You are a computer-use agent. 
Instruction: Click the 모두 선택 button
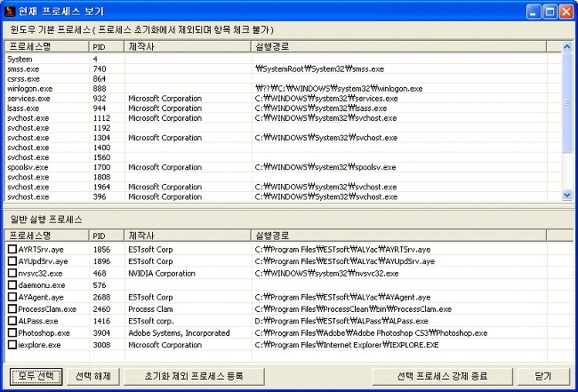point(36,376)
